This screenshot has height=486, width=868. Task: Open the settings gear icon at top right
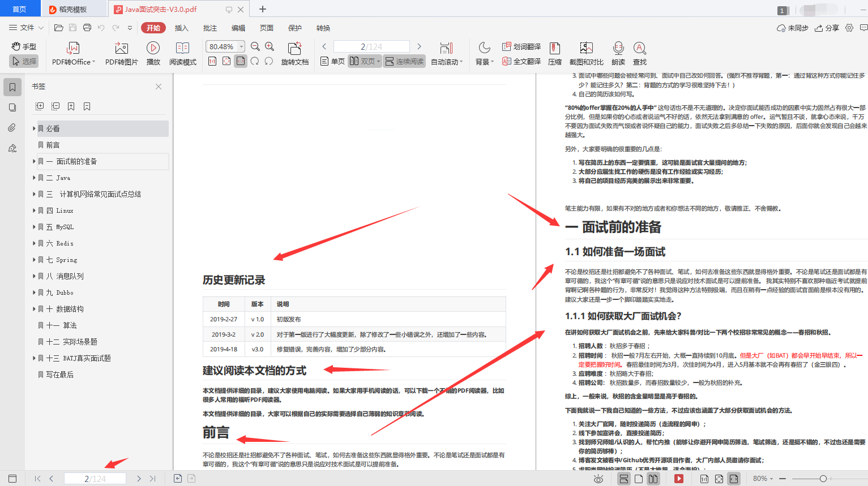(849, 28)
